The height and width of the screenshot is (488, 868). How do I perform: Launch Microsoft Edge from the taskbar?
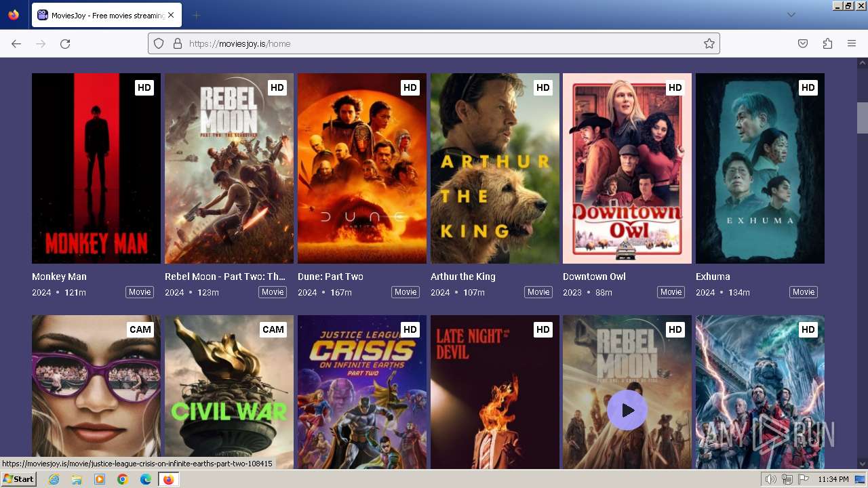[146, 479]
